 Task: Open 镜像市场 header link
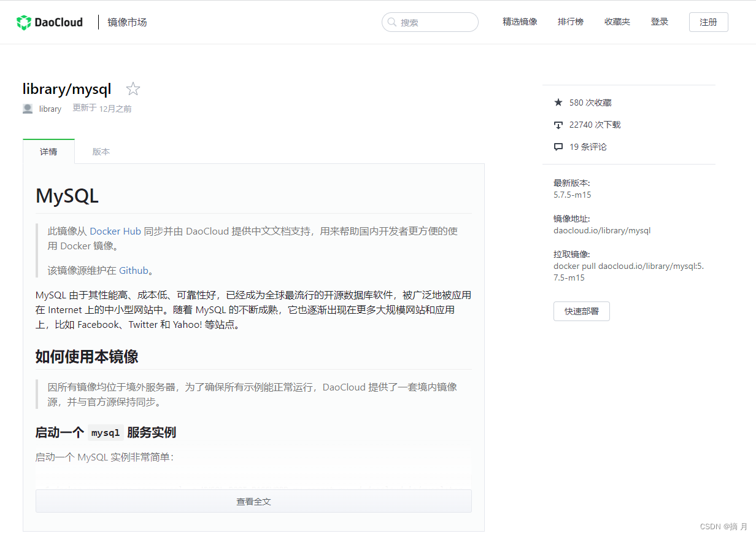click(x=127, y=22)
